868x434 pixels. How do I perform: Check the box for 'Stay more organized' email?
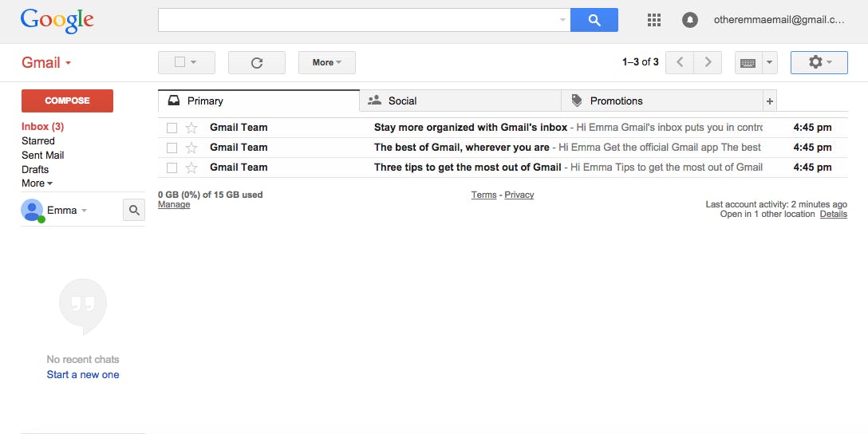coord(172,128)
